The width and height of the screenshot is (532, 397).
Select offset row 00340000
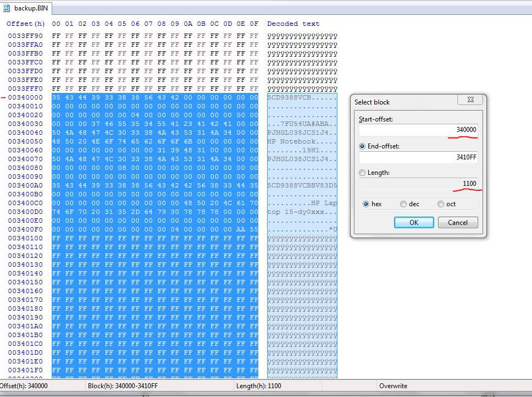click(x=25, y=97)
